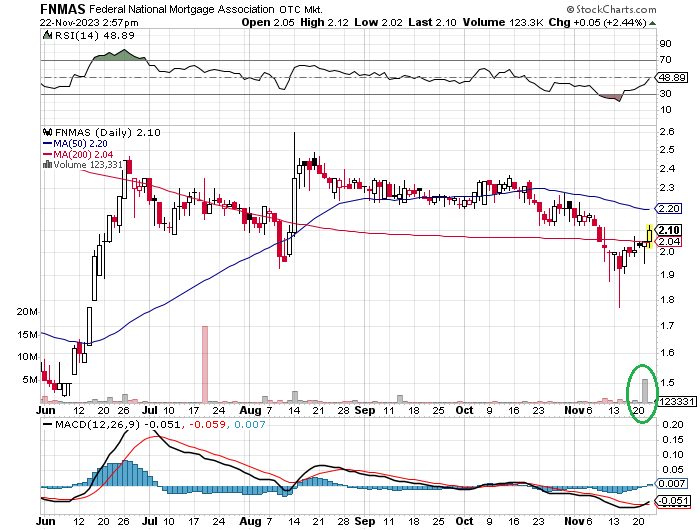Click the 2.6 label on price axis

pyautogui.click(x=667, y=132)
